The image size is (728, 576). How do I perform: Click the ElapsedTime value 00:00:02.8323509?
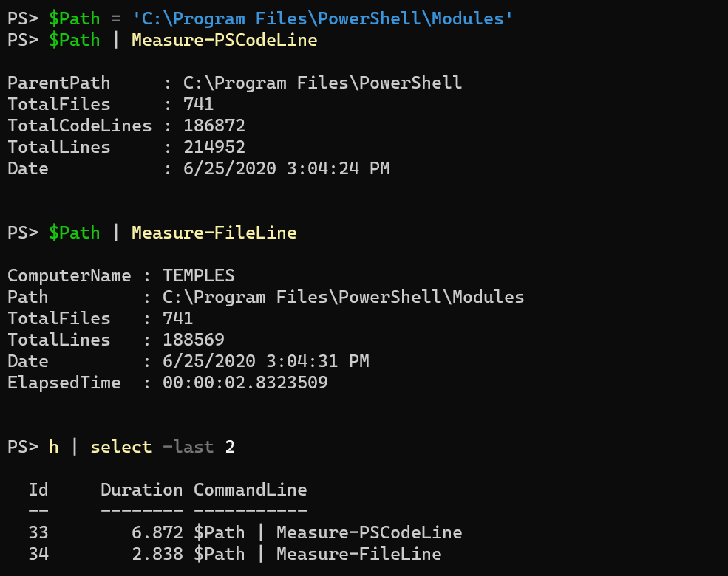pyautogui.click(x=245, y=383)
